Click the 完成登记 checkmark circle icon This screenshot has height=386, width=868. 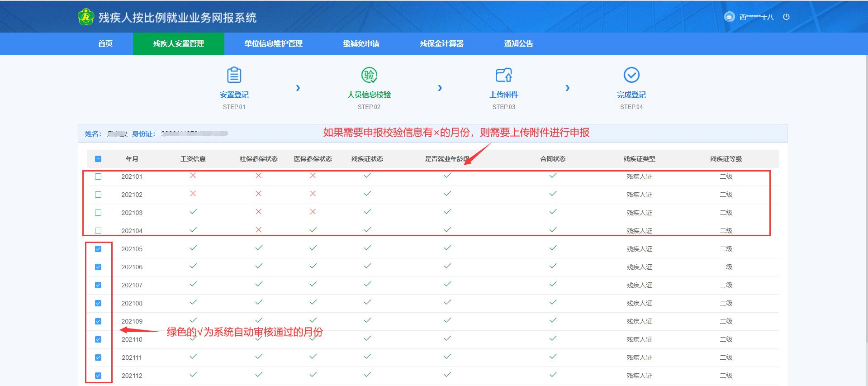(631, 75)
